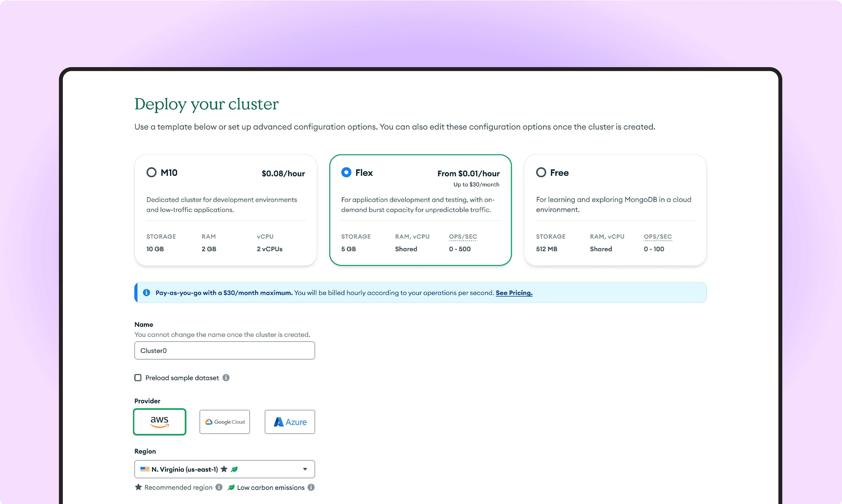Open the Region dropdown arrow
This screenshot has width=842, height=504.
pos(305,469)
